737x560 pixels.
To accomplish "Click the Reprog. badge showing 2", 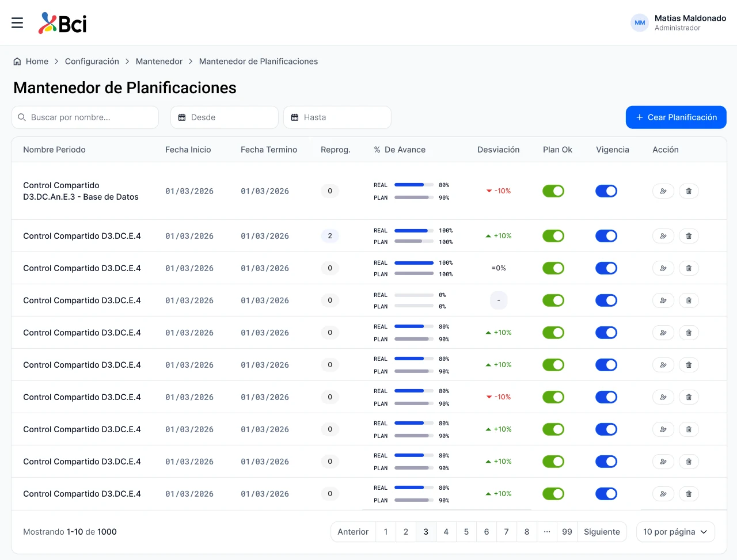I will (330, 236).
